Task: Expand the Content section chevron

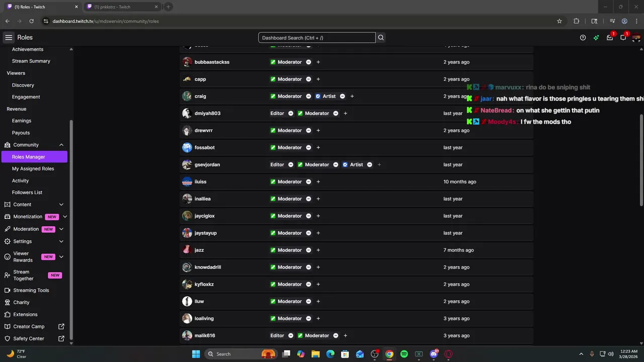Action: click(x=61, y=205)
